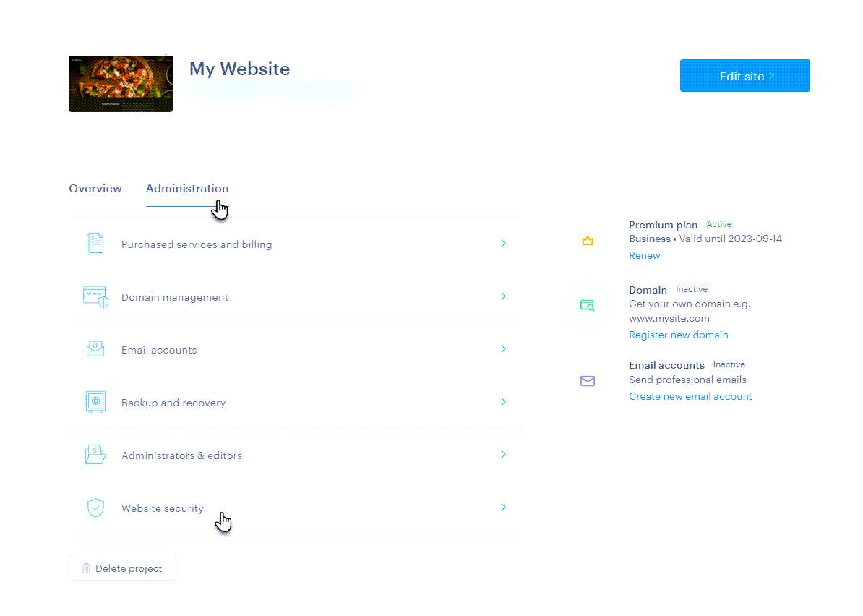
Task: Click the Website security shield icon
Action: click(x=95, y=508)
